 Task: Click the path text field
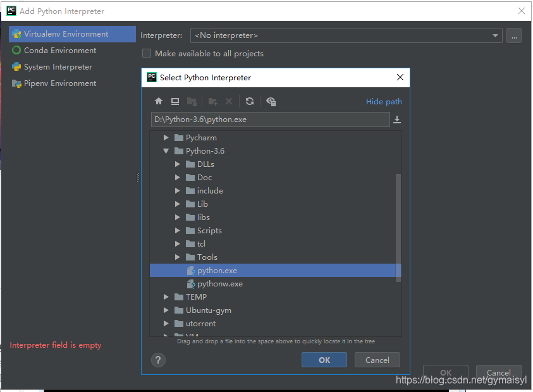(270, 119)
